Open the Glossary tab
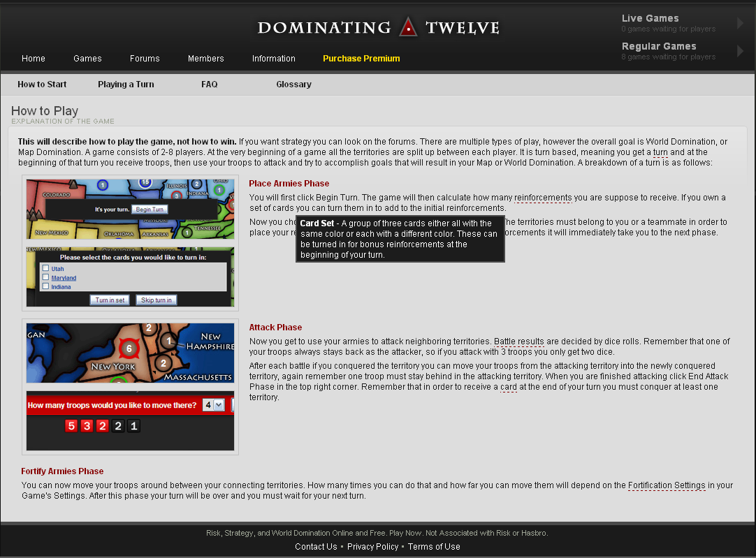 point(293,85)
